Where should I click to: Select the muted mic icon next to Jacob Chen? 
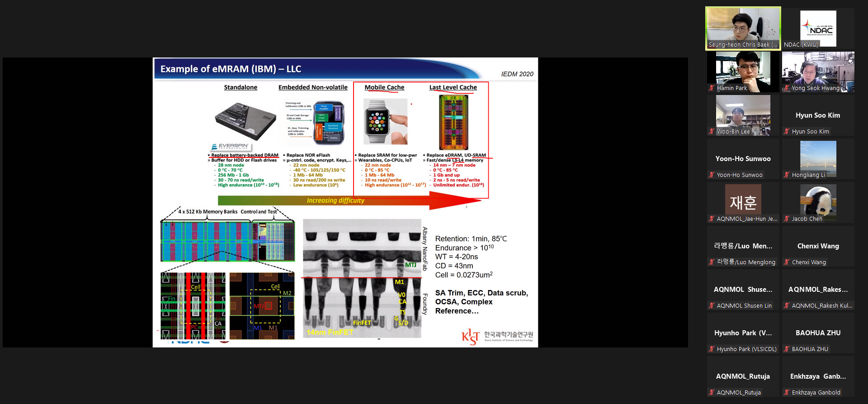(787, 219)
